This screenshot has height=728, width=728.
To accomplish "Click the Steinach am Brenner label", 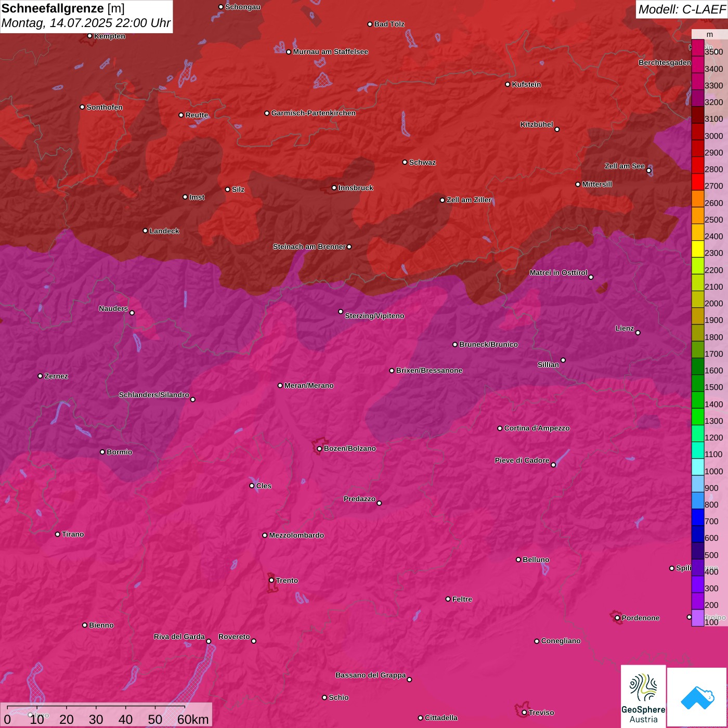I will coord(309,246).
